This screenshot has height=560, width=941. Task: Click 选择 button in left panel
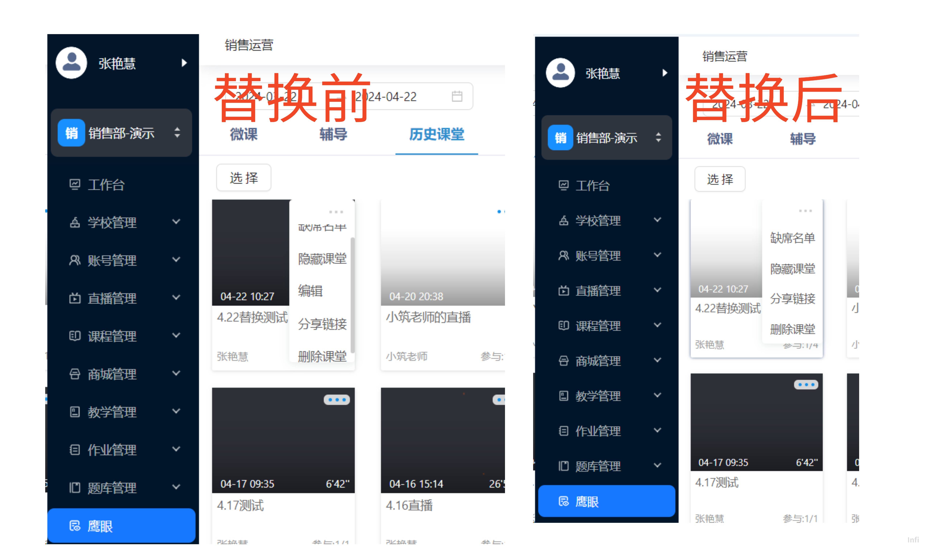[243, 177]
